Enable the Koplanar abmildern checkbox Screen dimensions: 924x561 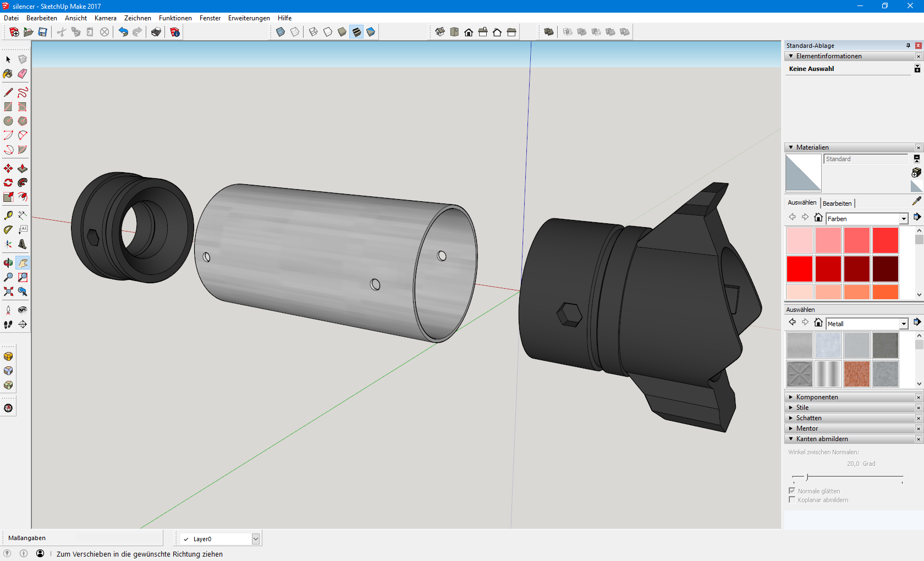tap(792, 499)
